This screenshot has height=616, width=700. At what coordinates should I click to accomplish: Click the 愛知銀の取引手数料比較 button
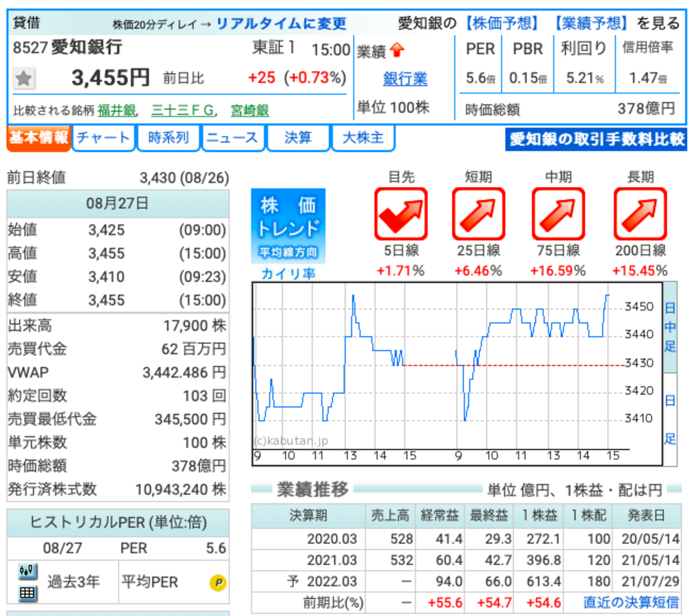(596, 139)
